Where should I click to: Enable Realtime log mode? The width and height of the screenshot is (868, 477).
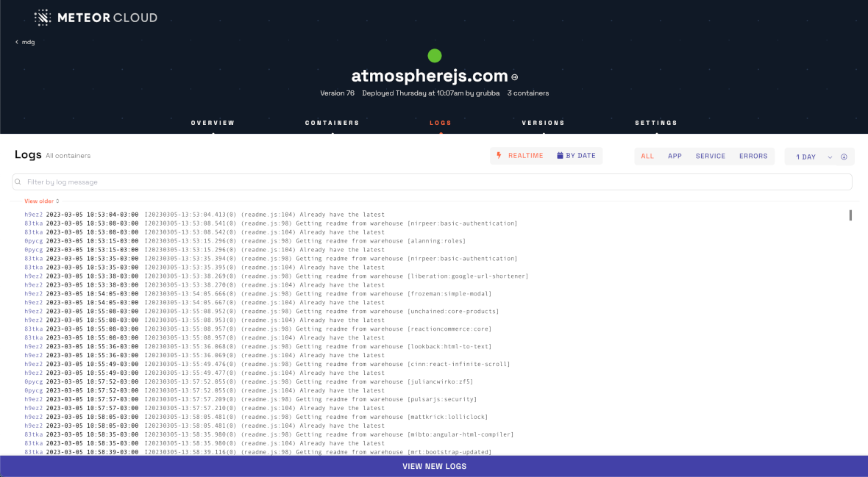(520, 156)
